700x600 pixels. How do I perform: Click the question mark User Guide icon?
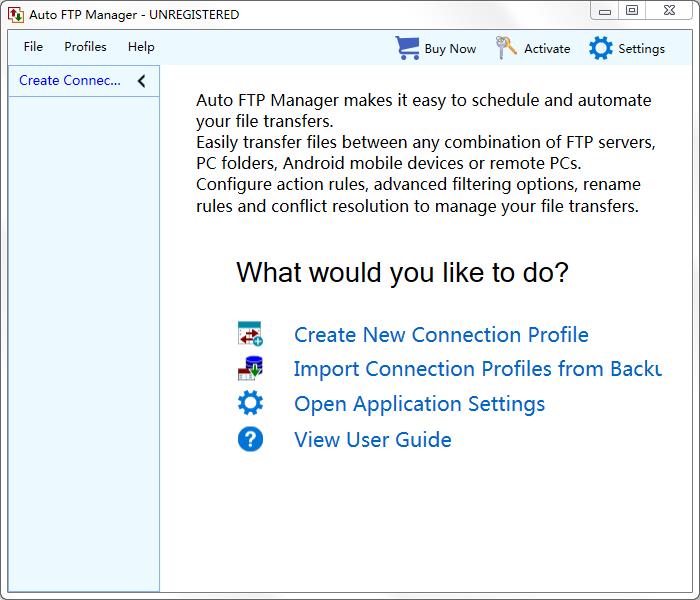coord(250,439)
